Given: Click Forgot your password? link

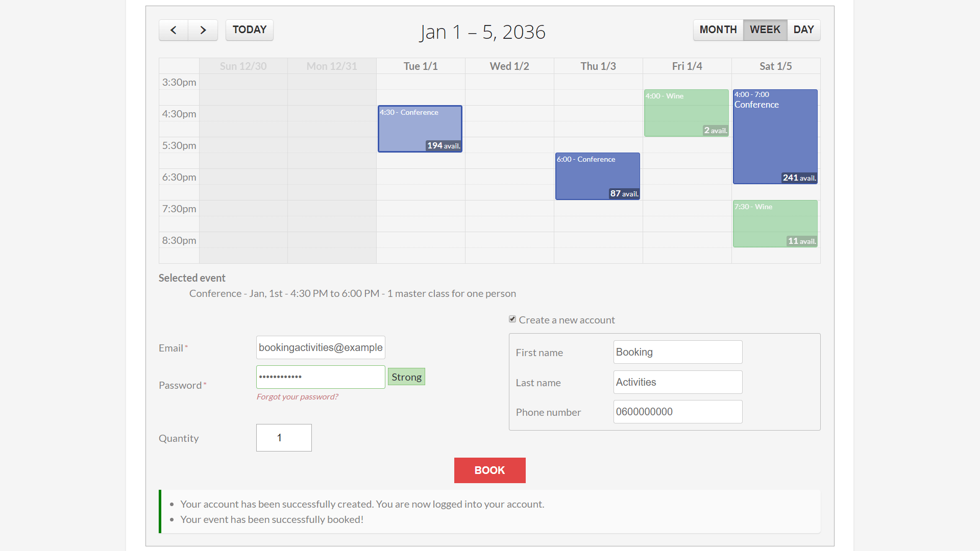Looking at the screenshot, I should pyautogui.click(x=297, y=395).
